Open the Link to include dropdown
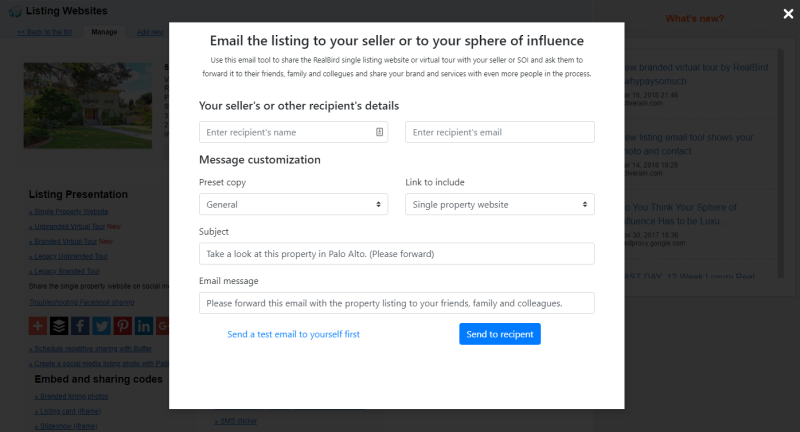 pos(500,204)
